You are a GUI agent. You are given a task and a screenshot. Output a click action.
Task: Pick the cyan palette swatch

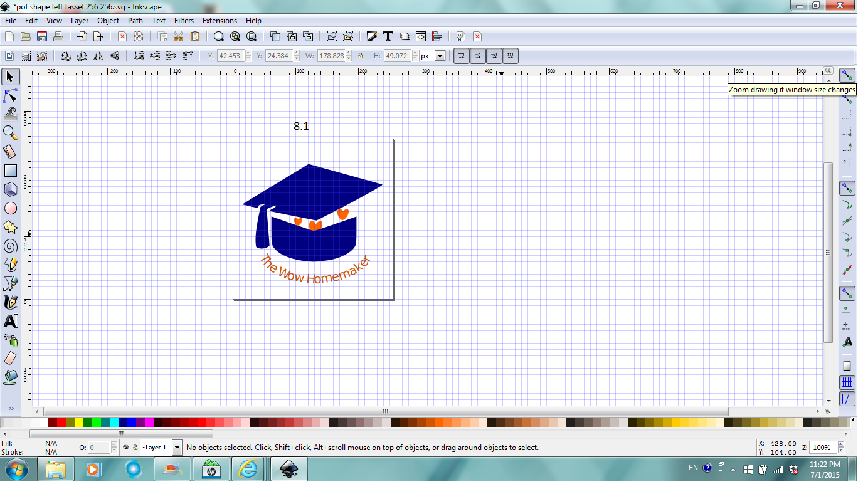click(x=114, y=423)
